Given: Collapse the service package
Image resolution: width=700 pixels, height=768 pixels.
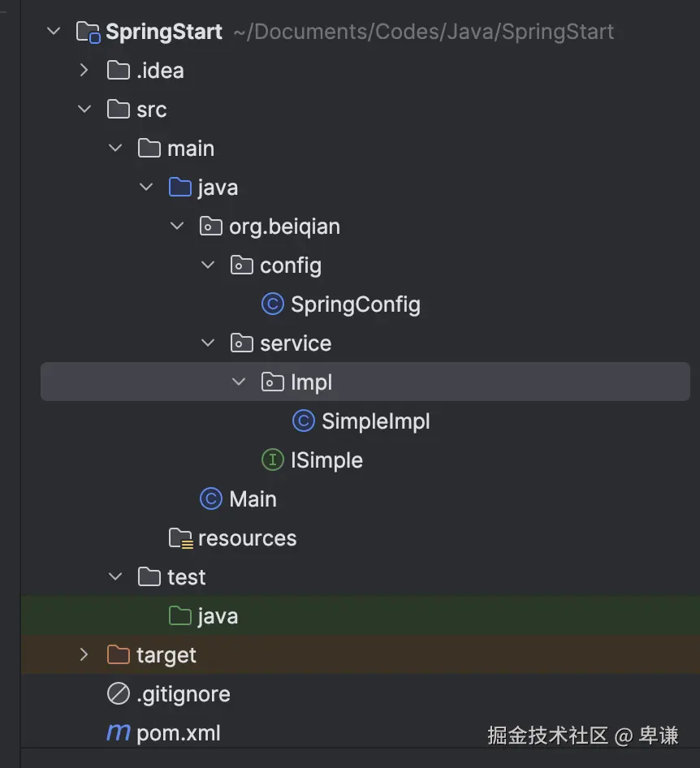Looking at the screenshot, I should tap(208, 343).
